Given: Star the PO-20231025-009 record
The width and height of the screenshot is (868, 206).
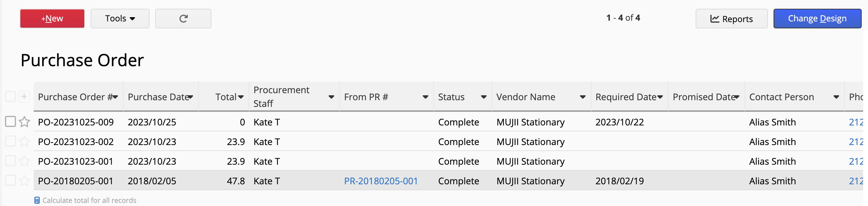Looking at the screenshot, I should (24, 122).
